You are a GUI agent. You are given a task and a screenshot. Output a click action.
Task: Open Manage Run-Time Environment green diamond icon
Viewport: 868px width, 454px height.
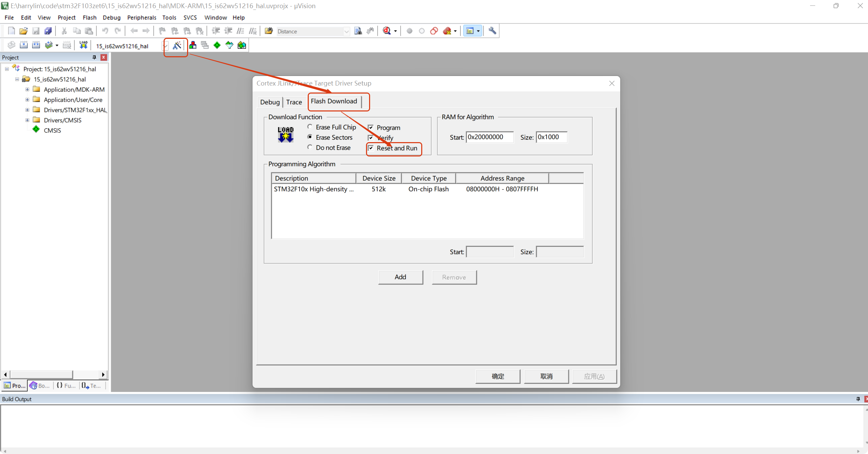point(217,45)
